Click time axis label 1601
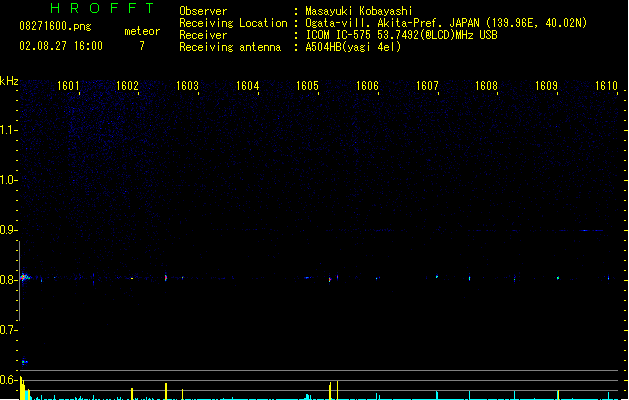The width and height of the screenshot is (629, 400). click(x=68, y=86)
